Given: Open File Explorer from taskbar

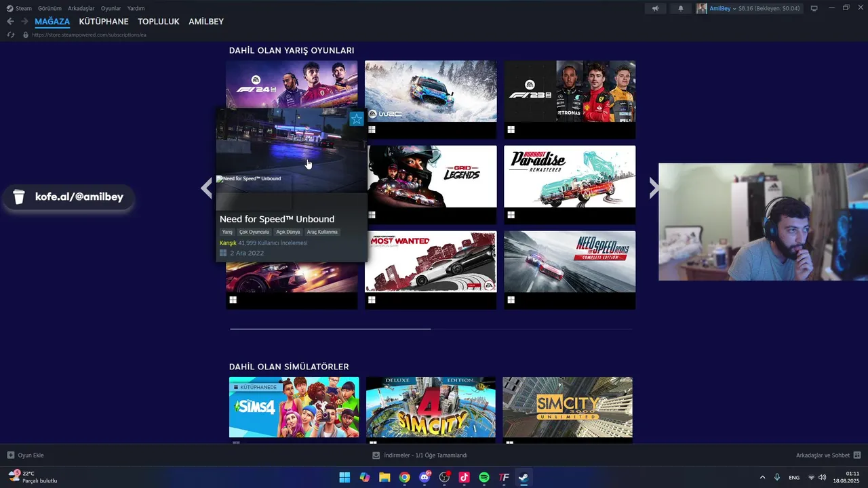Looking at the screenshot, I should 384,477.
